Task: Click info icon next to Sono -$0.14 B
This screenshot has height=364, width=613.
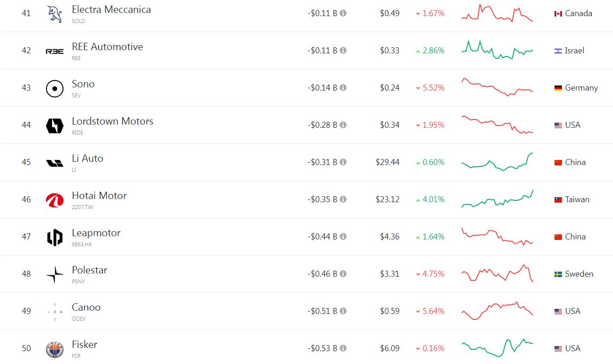Action: click(x=343, y=88)
